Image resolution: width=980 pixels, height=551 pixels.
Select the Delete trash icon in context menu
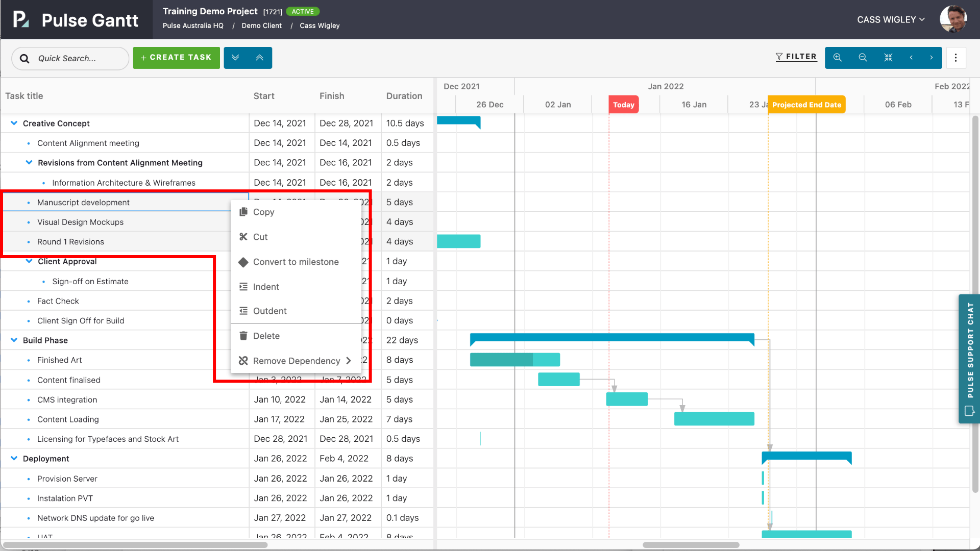point(243,336)
